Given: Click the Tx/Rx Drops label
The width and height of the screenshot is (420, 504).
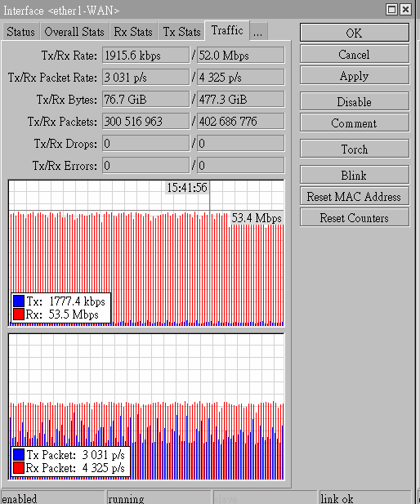Looking at the screenshot, I should tap(65, 144).
